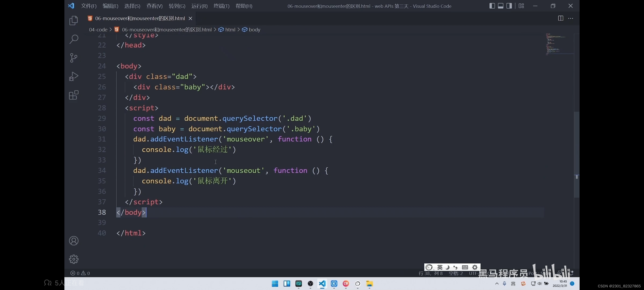Click the punctuation icon on input toolbar
644x290 pixels.
coord(455,267)
